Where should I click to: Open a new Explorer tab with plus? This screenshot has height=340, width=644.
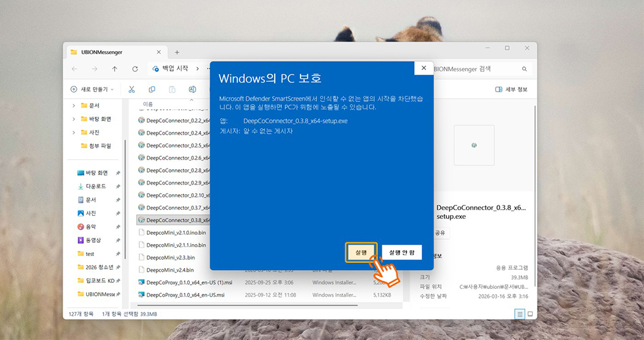pos(177,52)
